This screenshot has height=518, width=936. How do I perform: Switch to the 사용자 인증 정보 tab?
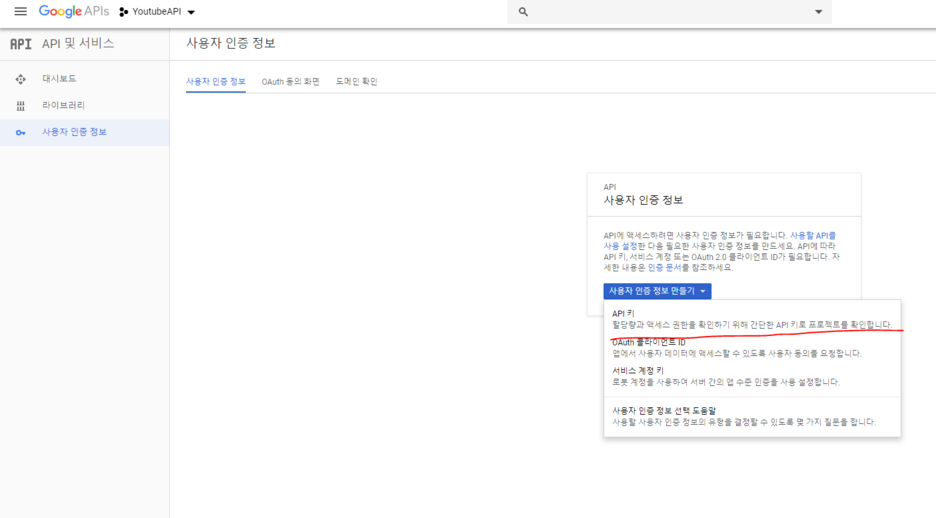(215, 82)
